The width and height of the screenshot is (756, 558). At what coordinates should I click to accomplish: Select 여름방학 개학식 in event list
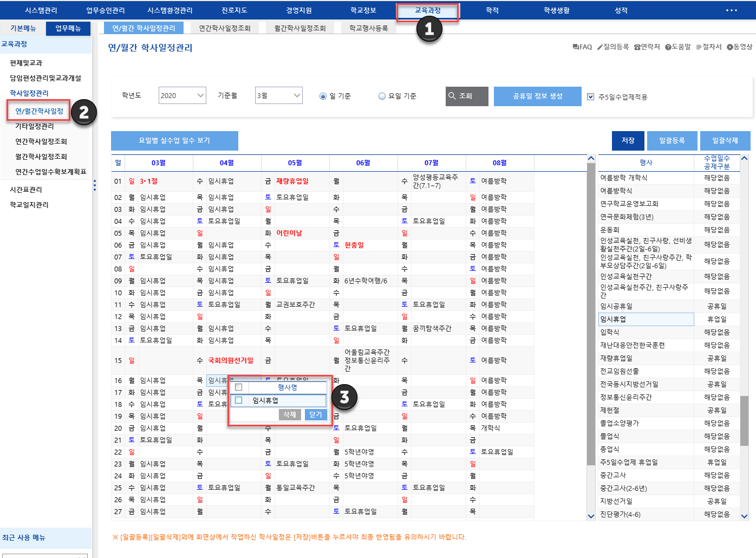point(646,178)
